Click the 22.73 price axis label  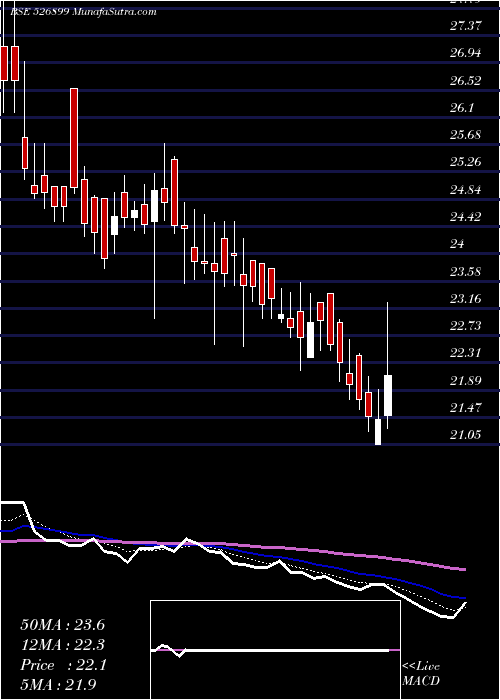point(466,326)
